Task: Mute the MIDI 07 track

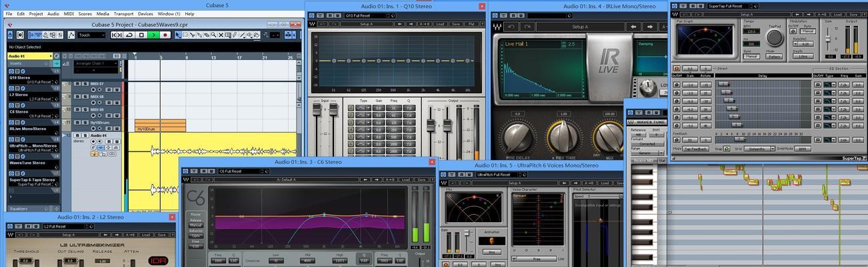Action: pos(77,83)
